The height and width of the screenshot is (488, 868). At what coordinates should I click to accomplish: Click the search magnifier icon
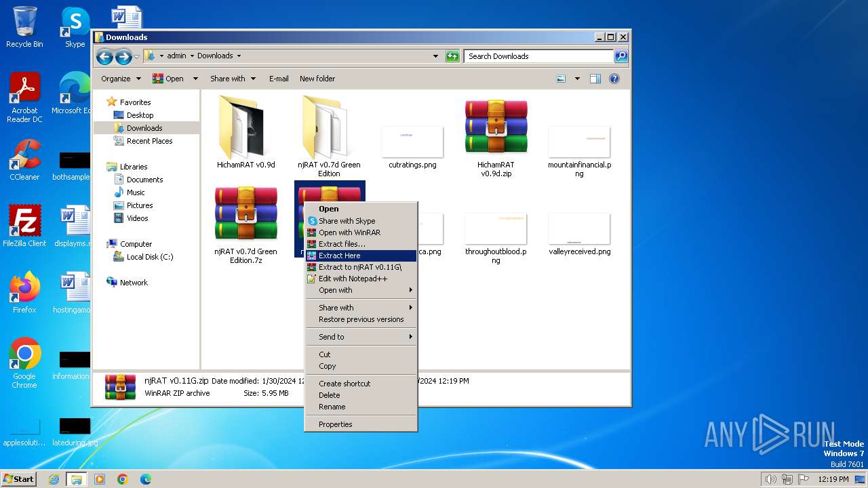620,56
